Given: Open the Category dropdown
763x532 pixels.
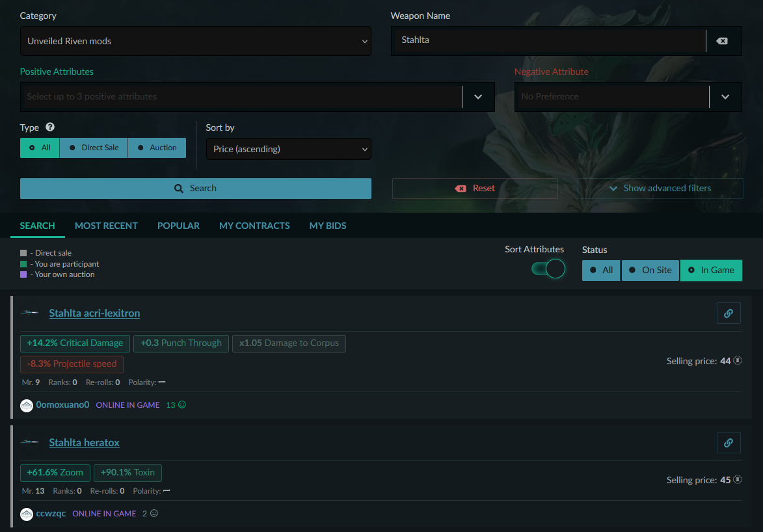Looking at the screenshot, I should coord(196,42).
